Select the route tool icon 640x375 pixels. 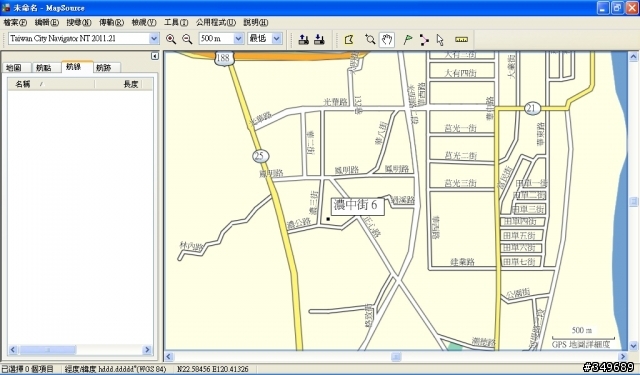424,40
